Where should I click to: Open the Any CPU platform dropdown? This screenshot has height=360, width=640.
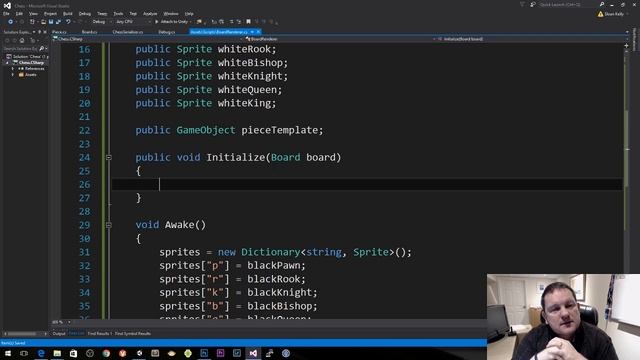tap(133, 22)
